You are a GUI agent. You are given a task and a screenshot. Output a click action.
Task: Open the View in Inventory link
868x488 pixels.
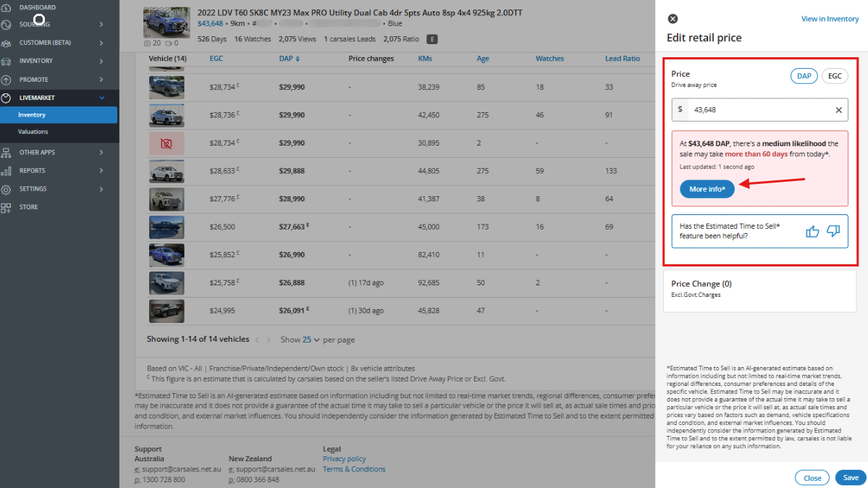click(830, 19)
